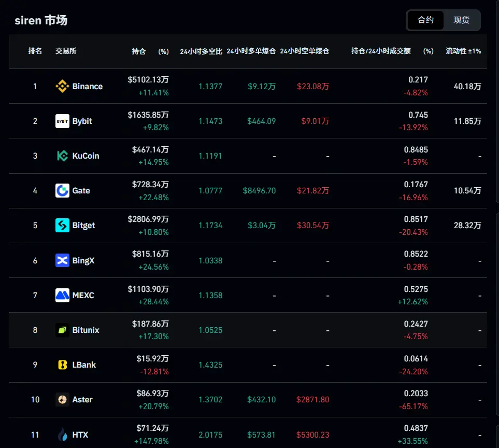Open the Gate exchange name link
Image resolution: width=499 pixels, height=448 pixels.
pos(81,190)
